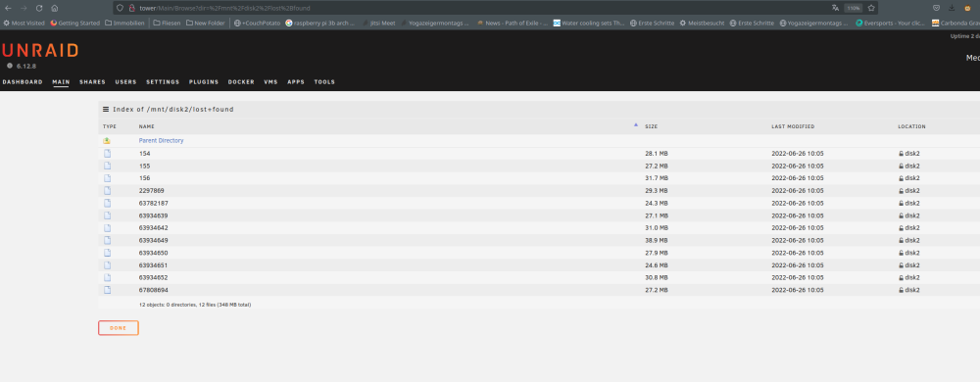Click the file icon for entry 63934652
Image resolution: width=980 pixels, height=382 pixels.
click(x=107, y=278)
